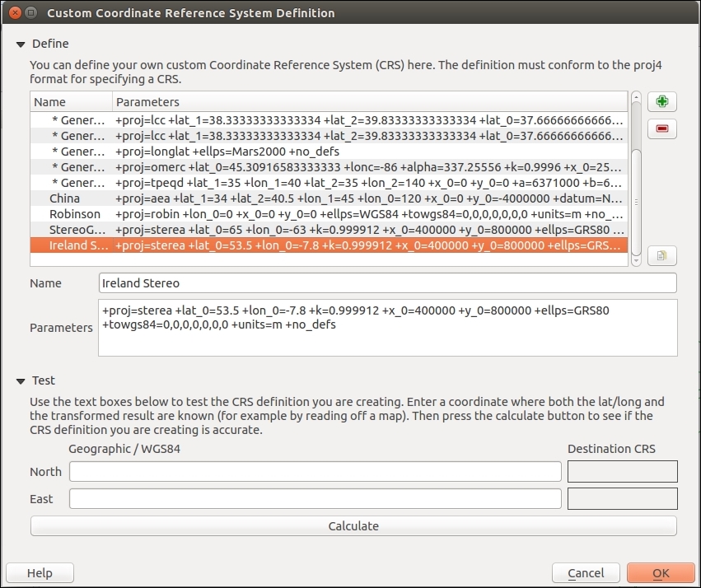Focus the North WGS84 input field
The height and width of the screenshot is (588, 701).
[315, 472]
